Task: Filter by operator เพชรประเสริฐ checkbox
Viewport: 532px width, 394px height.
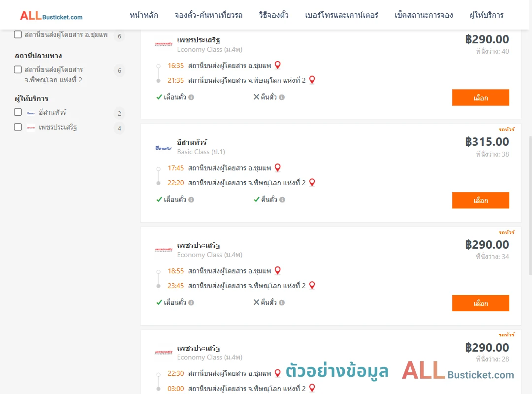Action: (18, 127)
